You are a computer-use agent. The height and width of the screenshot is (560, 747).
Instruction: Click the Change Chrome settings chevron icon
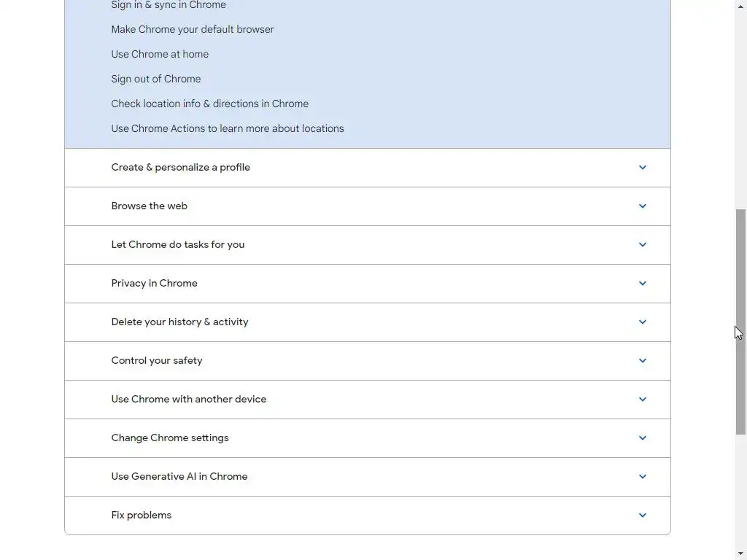pos(642,437)
